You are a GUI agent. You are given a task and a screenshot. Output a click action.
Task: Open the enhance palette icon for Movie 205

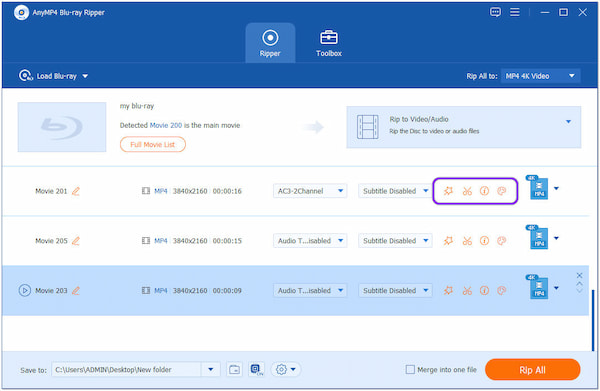(502, 240)
